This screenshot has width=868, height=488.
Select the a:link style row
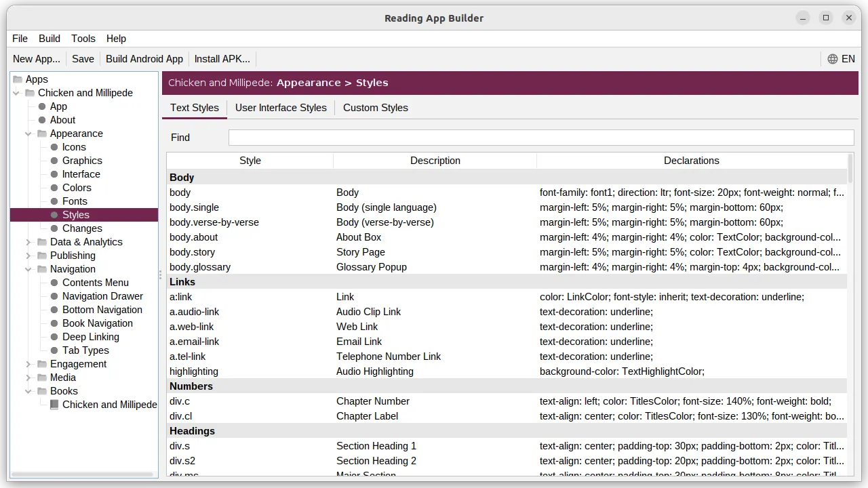coord(507,297)
